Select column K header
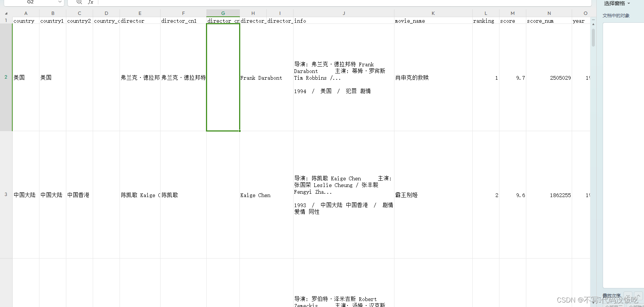Screen dimensions: 644x307 [433, 13]
